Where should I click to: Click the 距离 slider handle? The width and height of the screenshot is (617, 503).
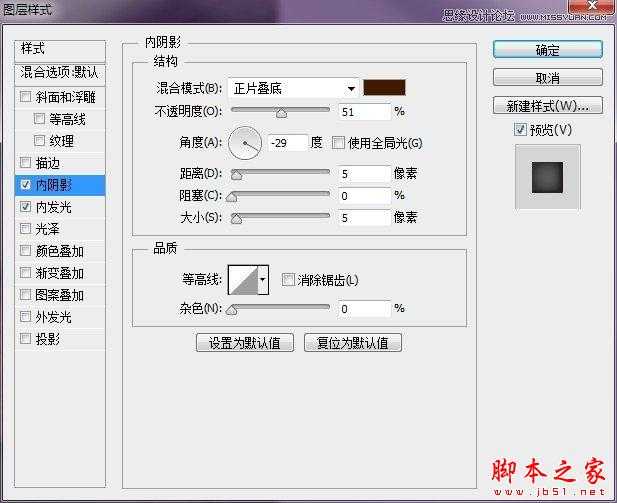(x=236, y=175)
